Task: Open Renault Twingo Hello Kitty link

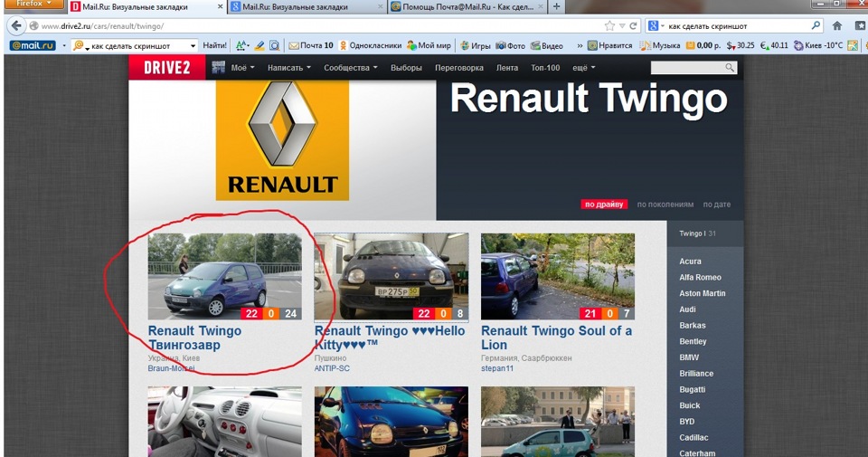Action: (x=390, y=338)
